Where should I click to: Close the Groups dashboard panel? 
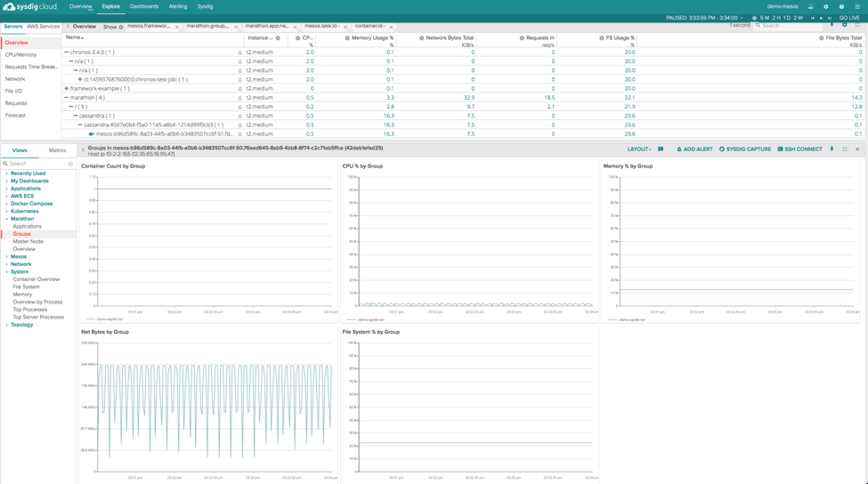[x=857, y=149]
